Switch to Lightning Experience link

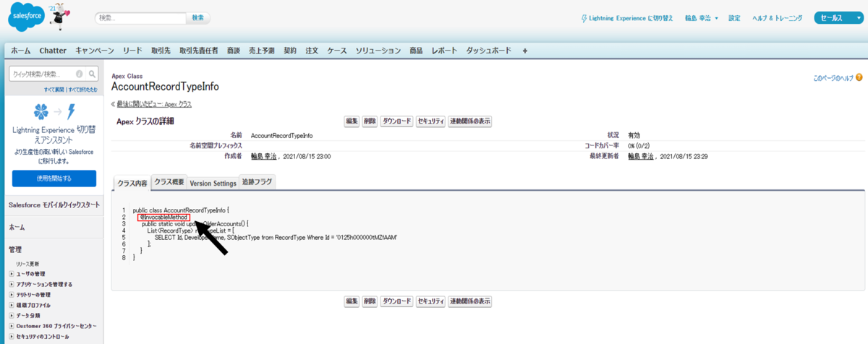(x=627, y=18)
